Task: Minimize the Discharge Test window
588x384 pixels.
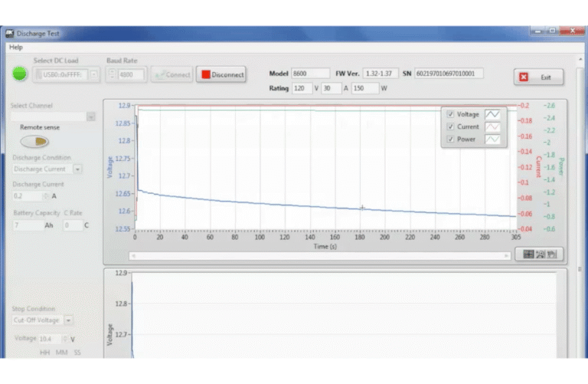Action: [x=537, y=31]
